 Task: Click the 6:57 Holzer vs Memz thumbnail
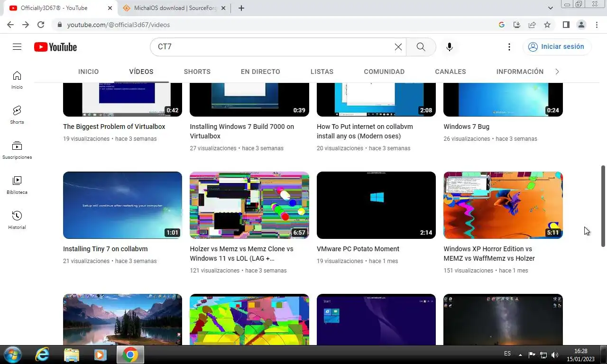[x=249, y=205]
